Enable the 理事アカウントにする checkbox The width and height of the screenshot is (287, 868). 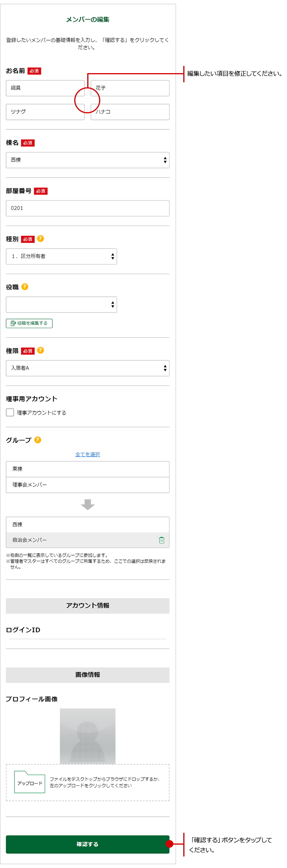click(x=10, y=412)
